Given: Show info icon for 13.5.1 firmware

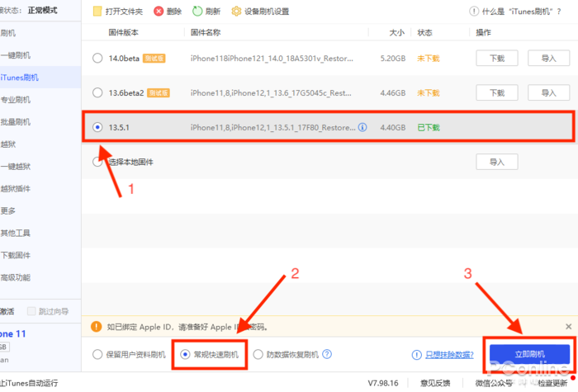Looking at the screenshot, I should point(362,127).
